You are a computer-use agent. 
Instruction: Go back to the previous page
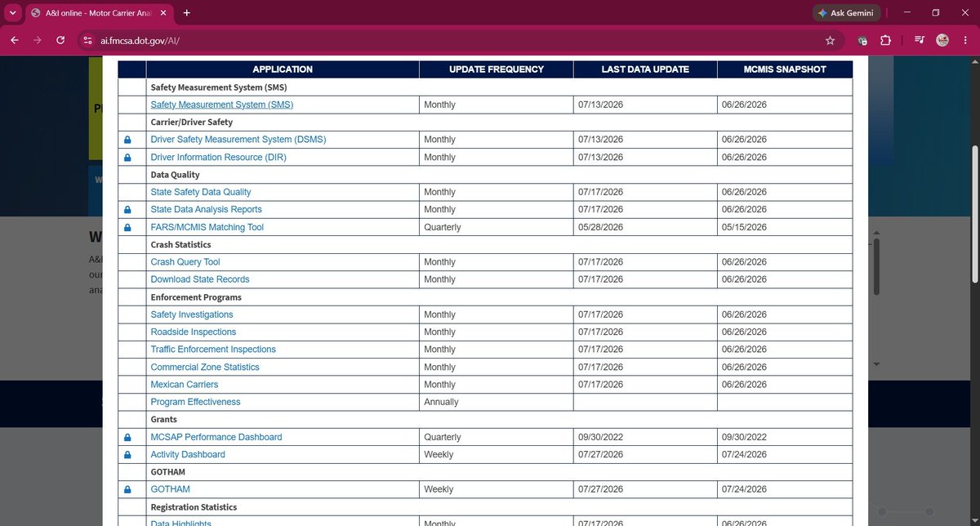click(x=15, y=40)
